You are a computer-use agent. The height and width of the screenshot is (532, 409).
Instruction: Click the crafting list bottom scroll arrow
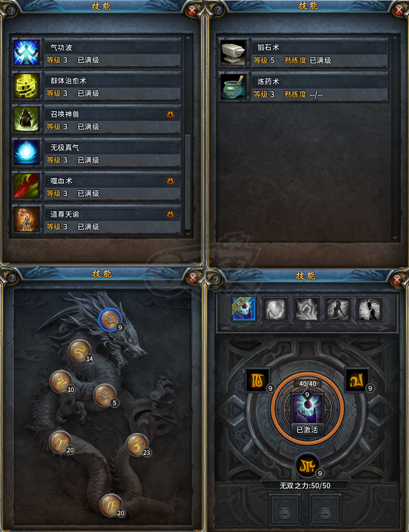(394, 238)
